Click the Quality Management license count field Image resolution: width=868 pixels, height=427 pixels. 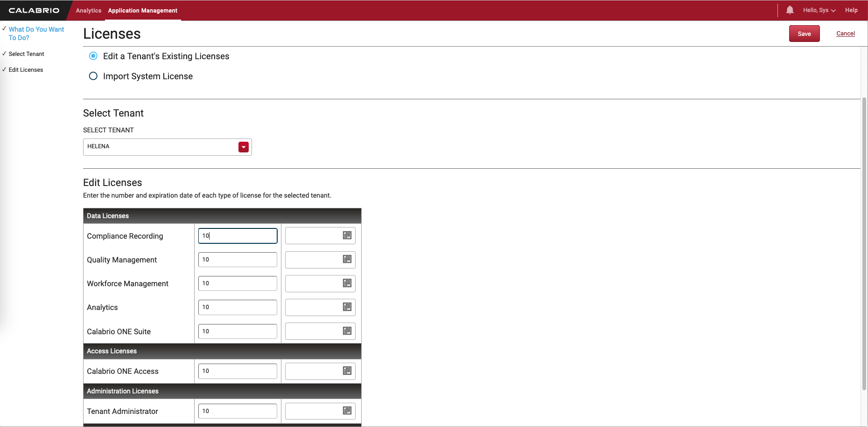pos(238,260)
